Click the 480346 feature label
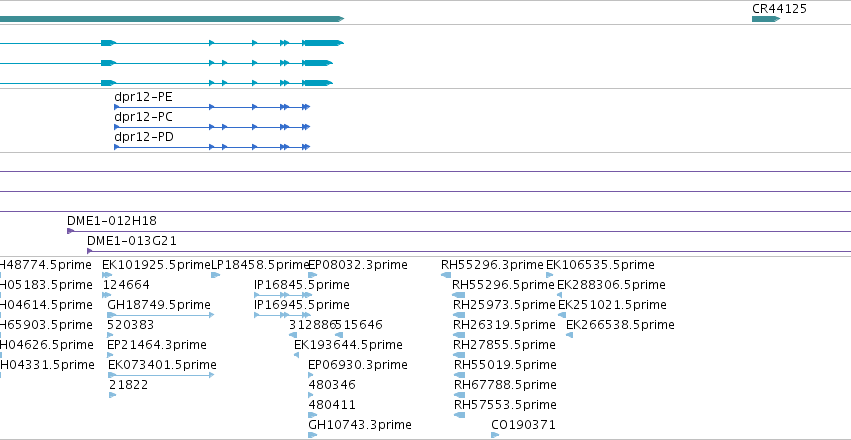This screenshot has width=851, height=440. [x=332, y=385]
